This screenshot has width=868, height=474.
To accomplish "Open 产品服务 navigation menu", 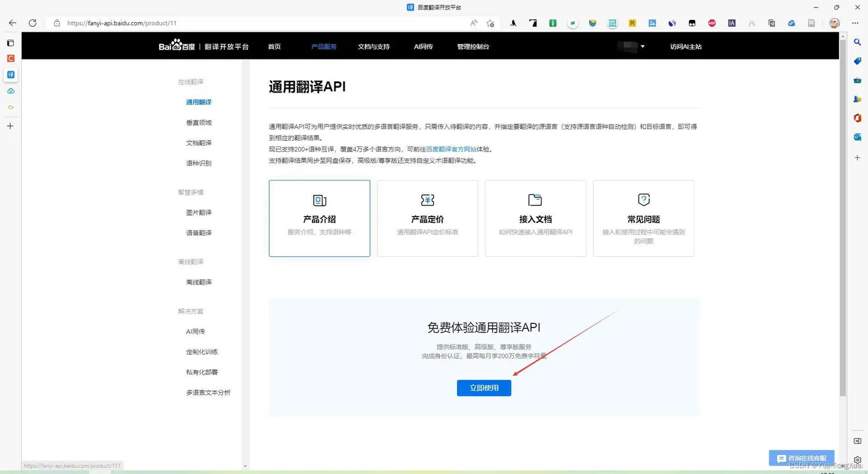I will 324,47.
